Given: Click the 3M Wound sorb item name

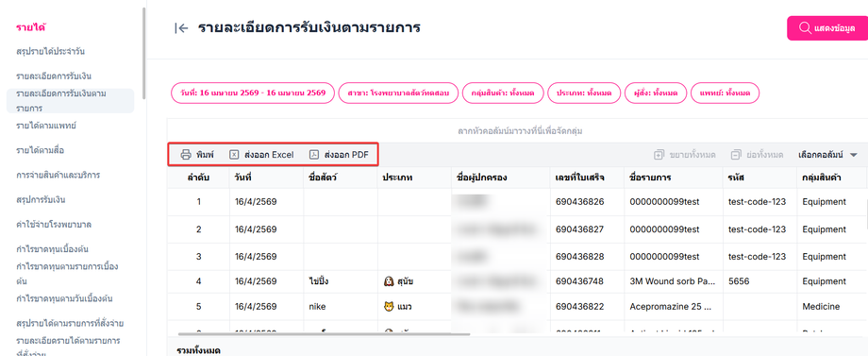Looking at the screenshot, I should (x=673, y=281).
